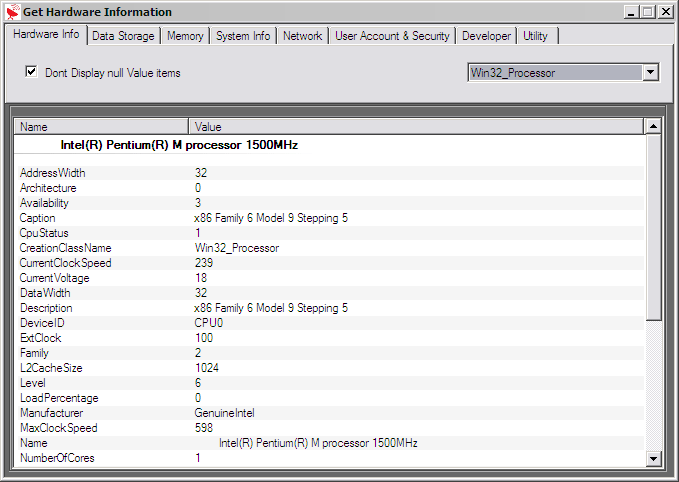Select the Caption row
This screenshot has width=679, height=482.
coord(329,218)
